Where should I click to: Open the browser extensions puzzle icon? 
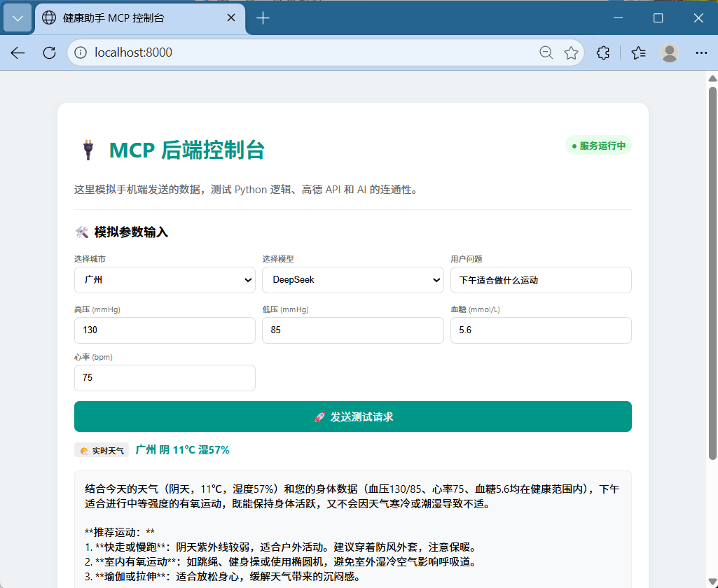pyautogui.click(x=603, y=52)
